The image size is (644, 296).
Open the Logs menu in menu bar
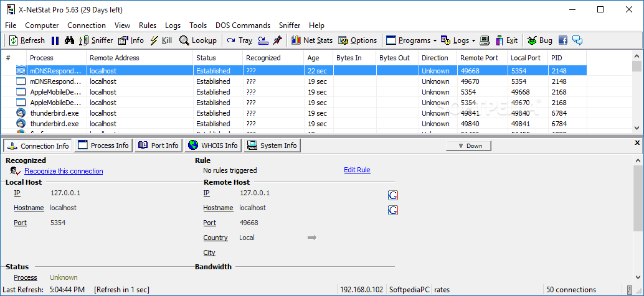tap(173, 25)
